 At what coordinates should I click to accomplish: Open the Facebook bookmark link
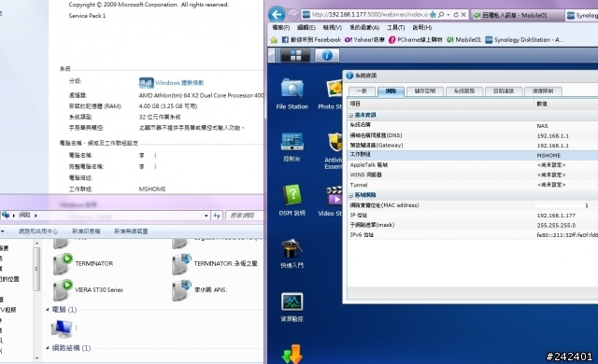tap(311, 39)
